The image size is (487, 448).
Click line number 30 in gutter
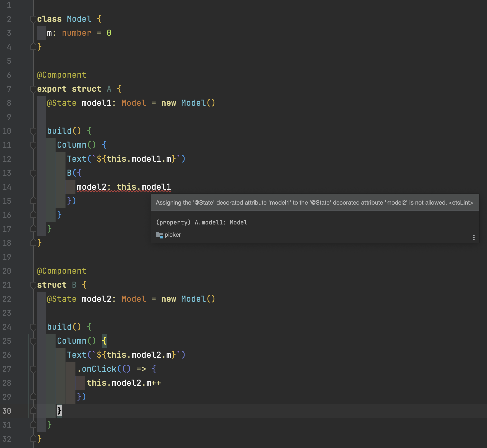coord(7,411)
